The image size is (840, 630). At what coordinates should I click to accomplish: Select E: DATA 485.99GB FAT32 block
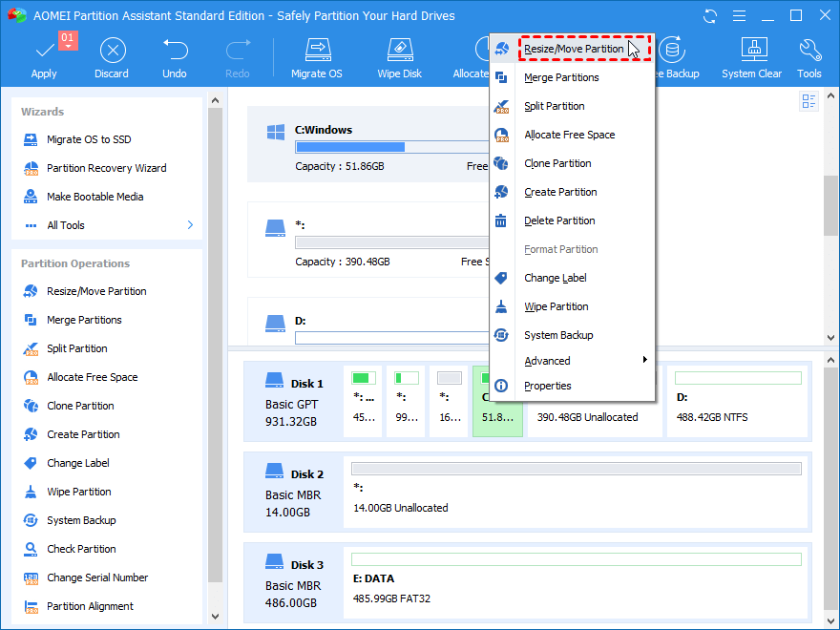click(x=576, y=583)
